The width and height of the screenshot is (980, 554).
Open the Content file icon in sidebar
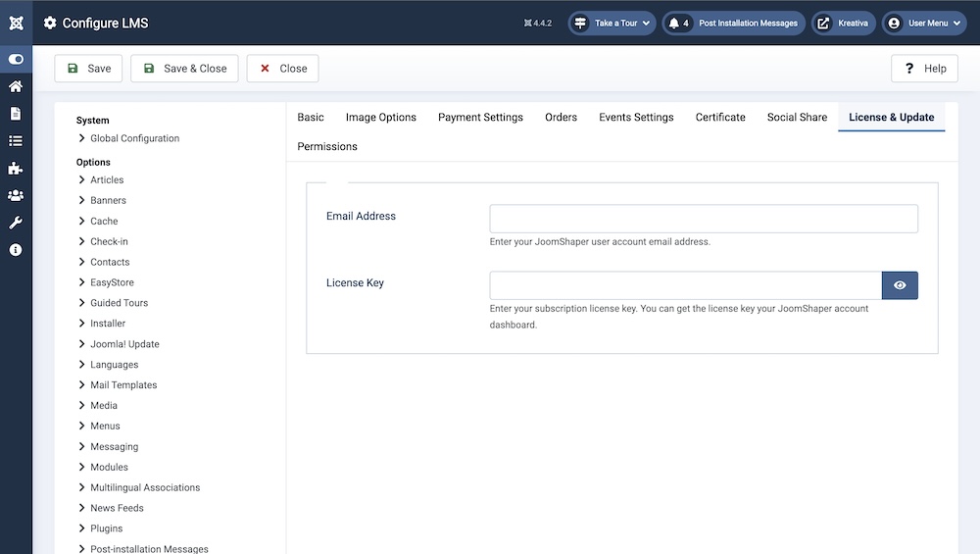point(16,114)
